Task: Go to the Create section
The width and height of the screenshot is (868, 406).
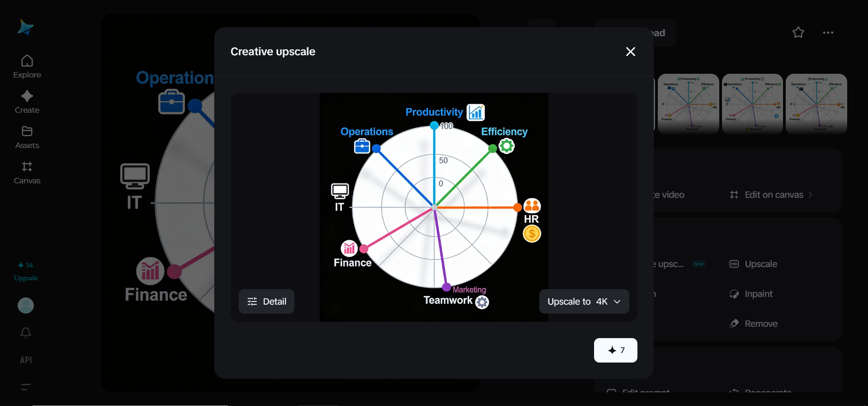Action: (27, 102)
